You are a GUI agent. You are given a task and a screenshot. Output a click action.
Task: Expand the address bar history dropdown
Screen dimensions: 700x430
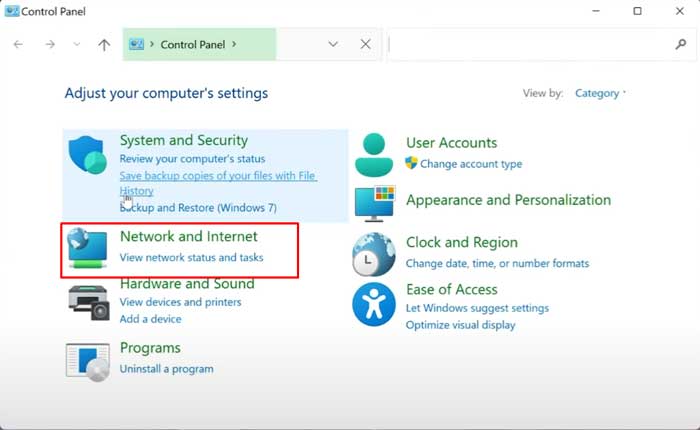334,45
